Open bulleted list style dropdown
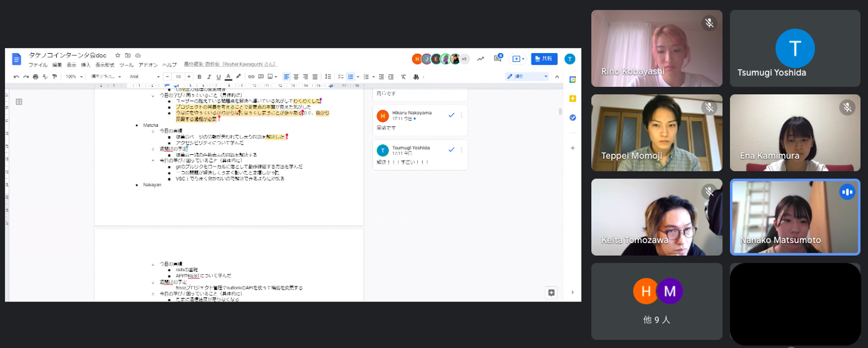Image resolution: width=868 pixels, height=348 pixels. click(358, 77)
